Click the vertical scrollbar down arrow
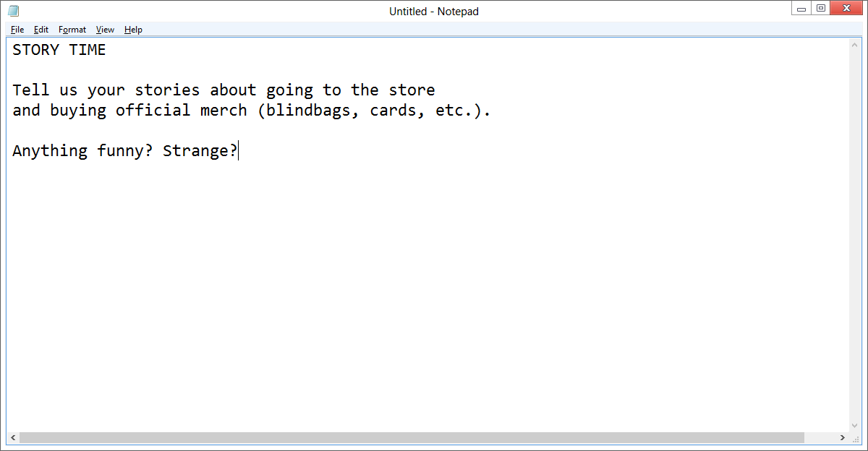This screenshot has width=868, height=451. tap(854, 426)
